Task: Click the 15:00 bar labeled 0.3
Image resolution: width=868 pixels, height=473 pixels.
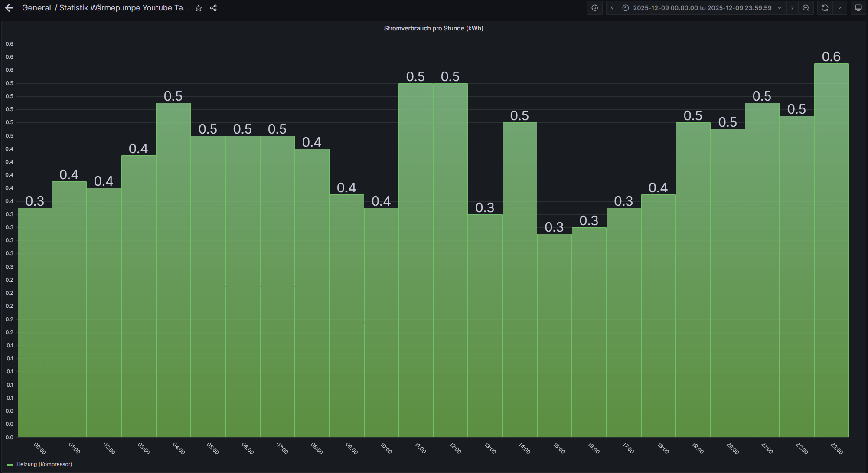Action: 554,334
